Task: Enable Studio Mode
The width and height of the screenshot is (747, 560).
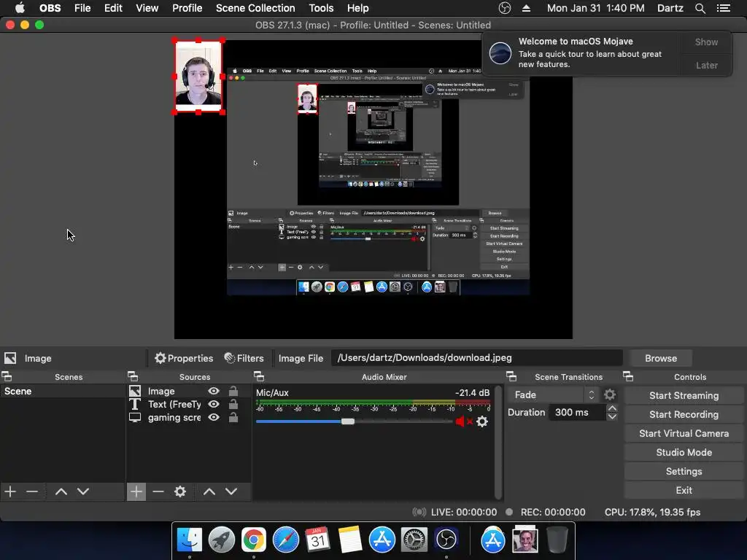Action: pyautogui.click(x=684, y=452)
